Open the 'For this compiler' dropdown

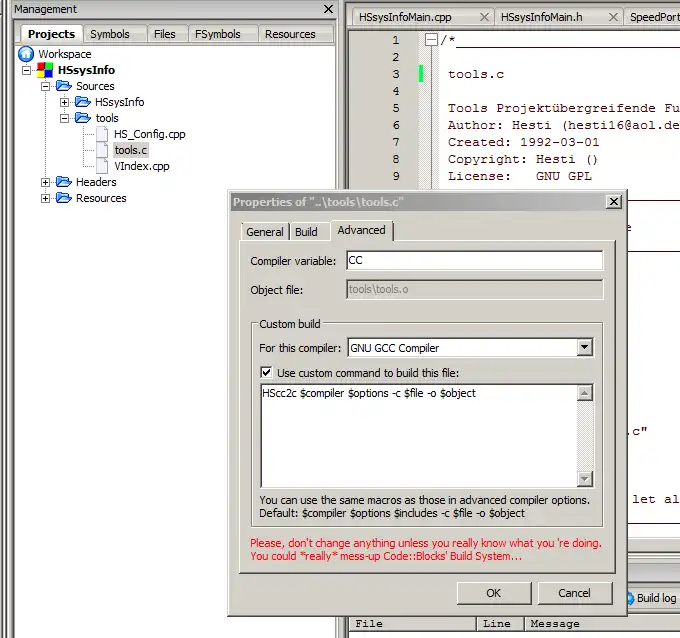(x=584, y=347)
